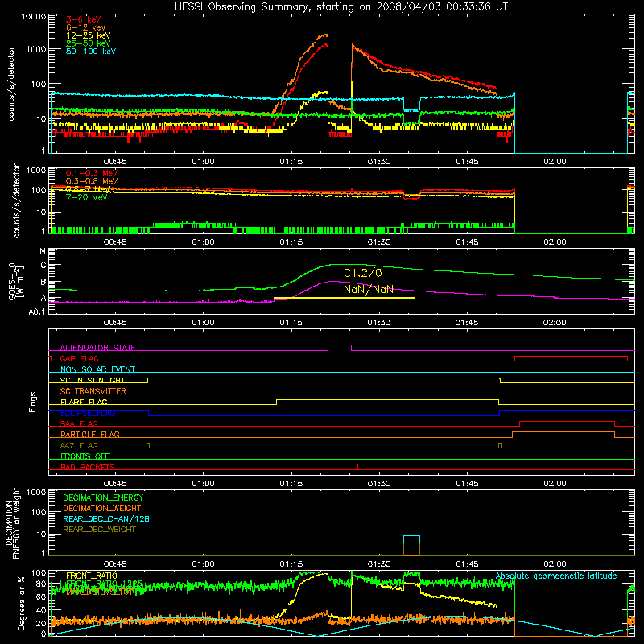Click the 00:45 time label under GOES panel

click(115, 323)
